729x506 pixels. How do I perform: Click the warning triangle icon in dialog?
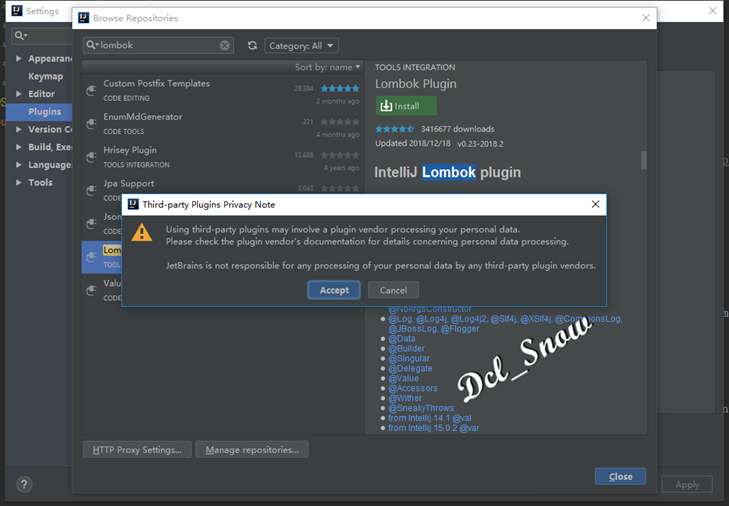click(x=142, y=232)
